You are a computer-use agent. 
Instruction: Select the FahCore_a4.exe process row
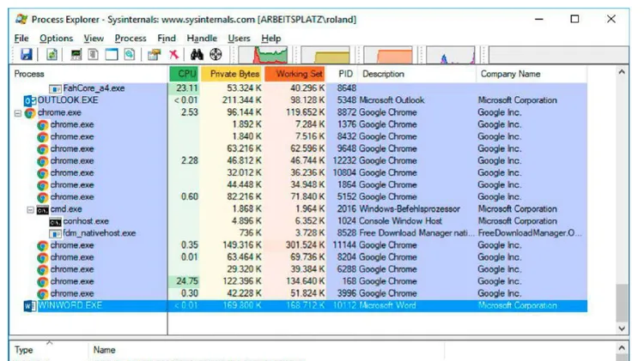298,88
